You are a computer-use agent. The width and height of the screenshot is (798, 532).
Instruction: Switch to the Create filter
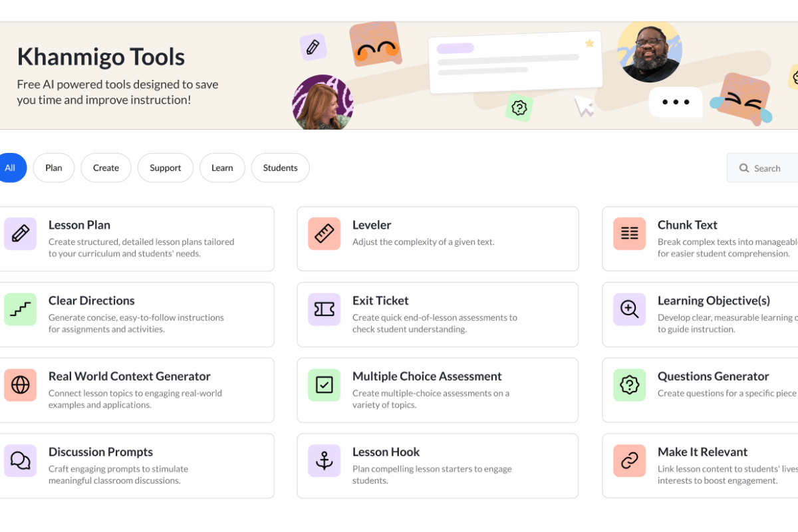(x=106, y=168)
